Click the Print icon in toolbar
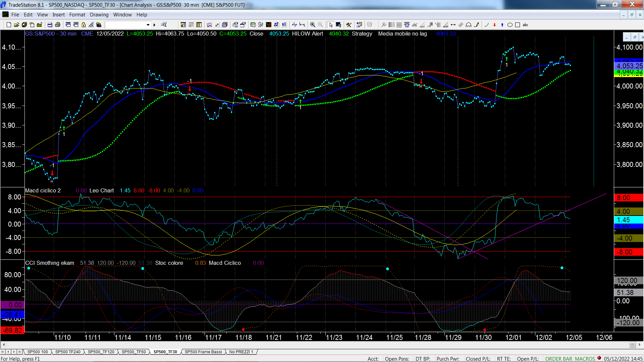Screen dimensions: 644x362 pos(58,25)
